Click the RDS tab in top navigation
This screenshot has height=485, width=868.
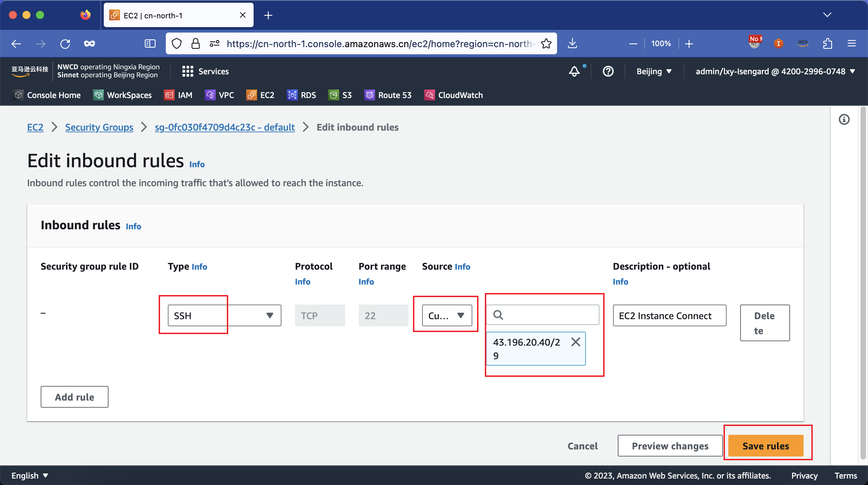pos(308,95)
